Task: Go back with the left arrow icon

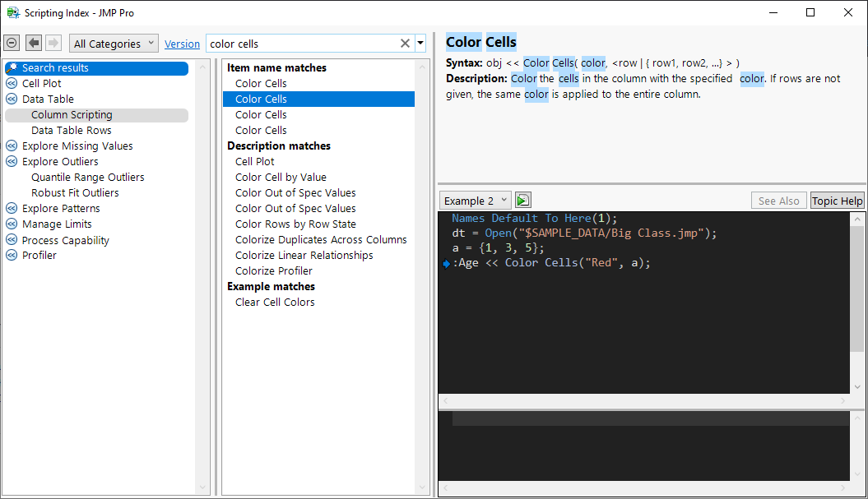Action: click(34, 43)
